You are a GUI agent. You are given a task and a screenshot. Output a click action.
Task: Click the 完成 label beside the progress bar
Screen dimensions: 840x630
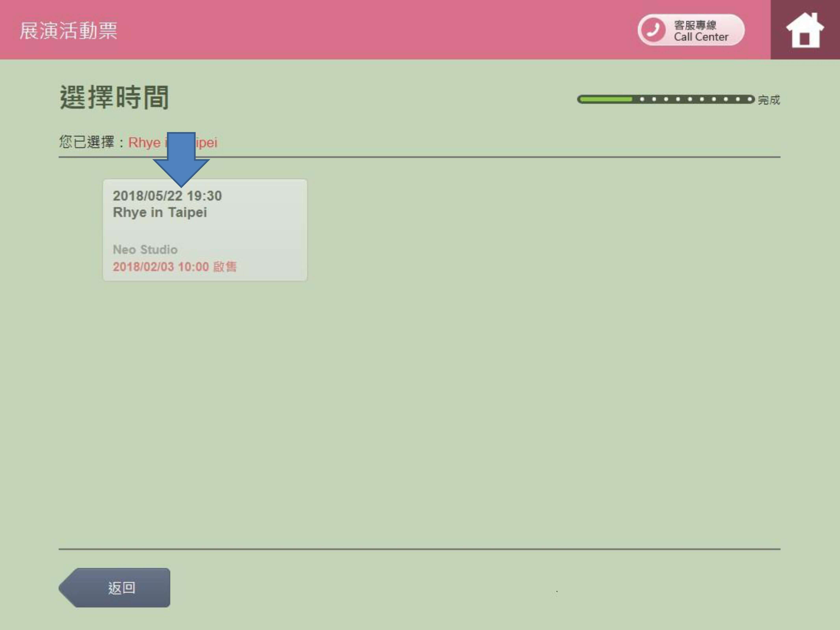click(769, 100)
